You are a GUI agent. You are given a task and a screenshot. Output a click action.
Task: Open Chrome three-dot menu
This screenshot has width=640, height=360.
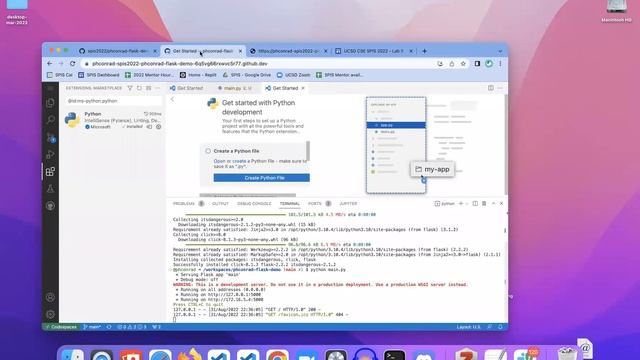coord(500,64)
